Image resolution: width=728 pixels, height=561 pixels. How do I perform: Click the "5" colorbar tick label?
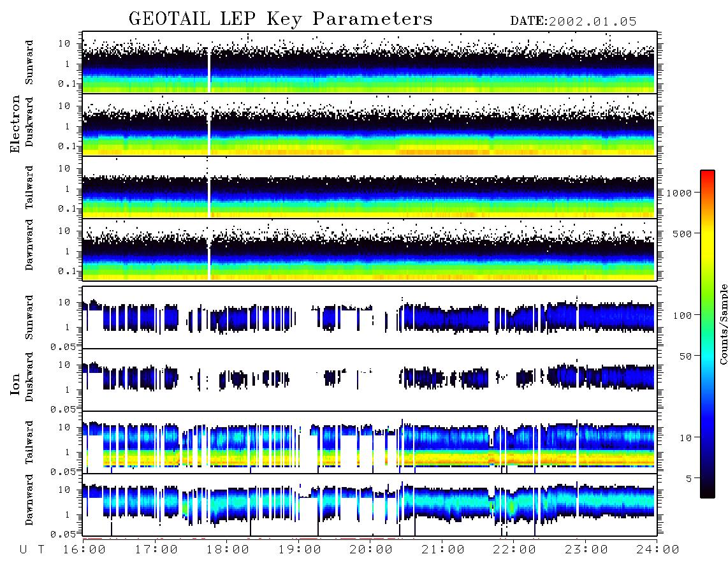coord(689,478)
